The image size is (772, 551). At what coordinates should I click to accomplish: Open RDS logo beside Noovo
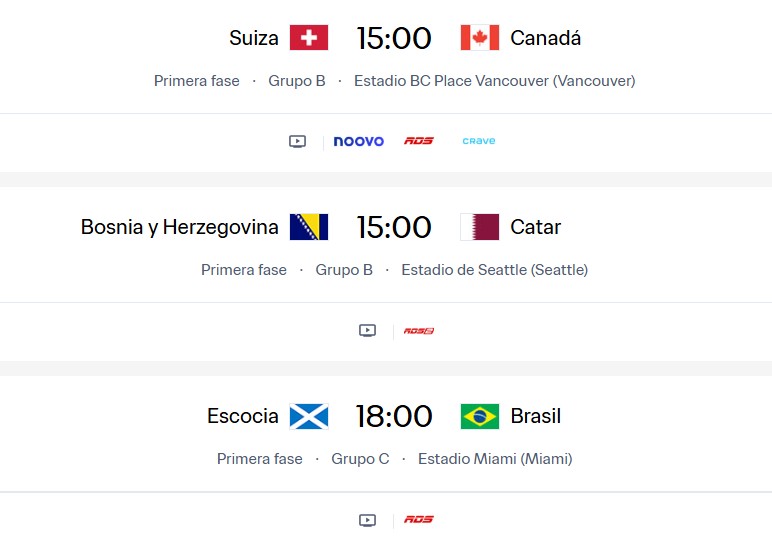(418, 141)
